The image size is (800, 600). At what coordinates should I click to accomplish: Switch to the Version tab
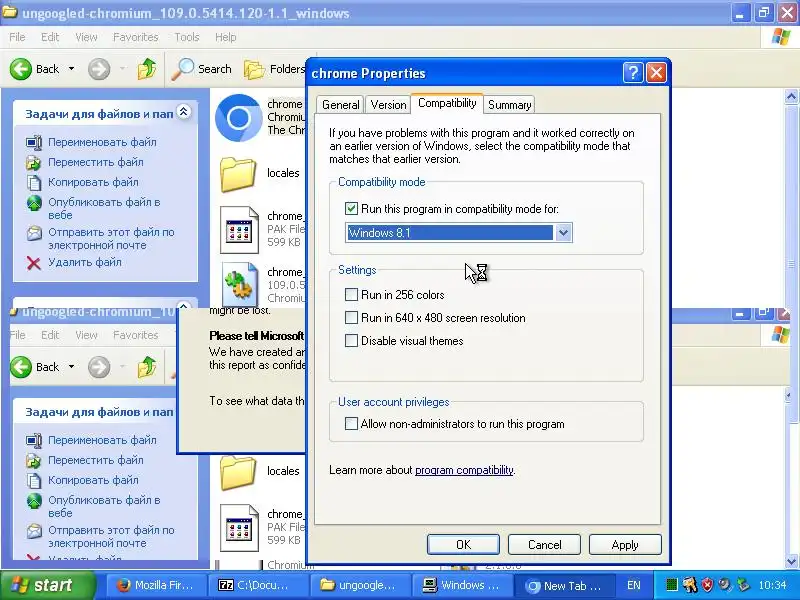(x=388, y=105)
